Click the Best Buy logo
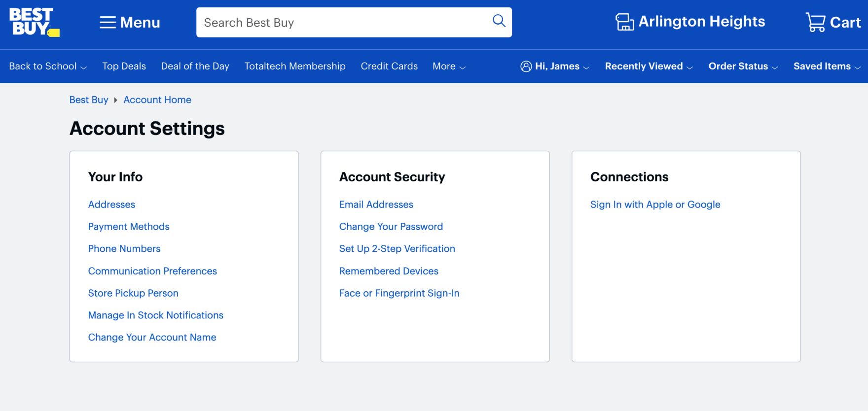Viewport: 868px width, 411px height. 34,22
